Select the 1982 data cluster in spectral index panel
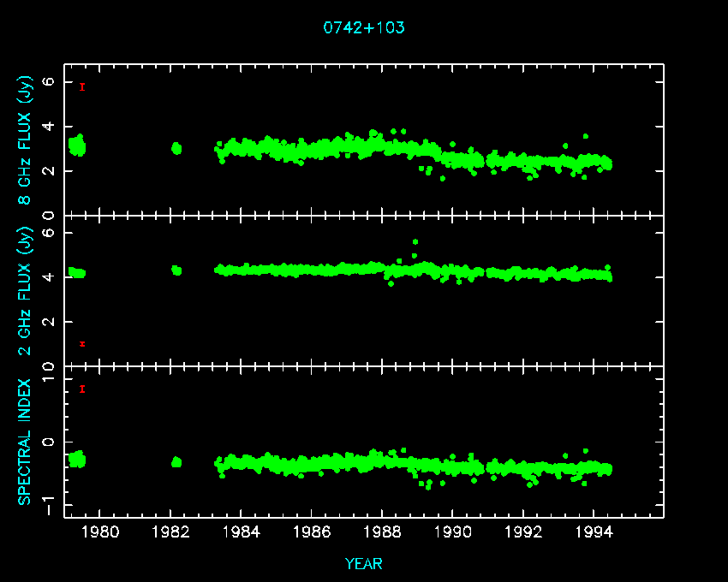This screenshot has width=728, height=582. pyautogui.click(x=176, y=462)
